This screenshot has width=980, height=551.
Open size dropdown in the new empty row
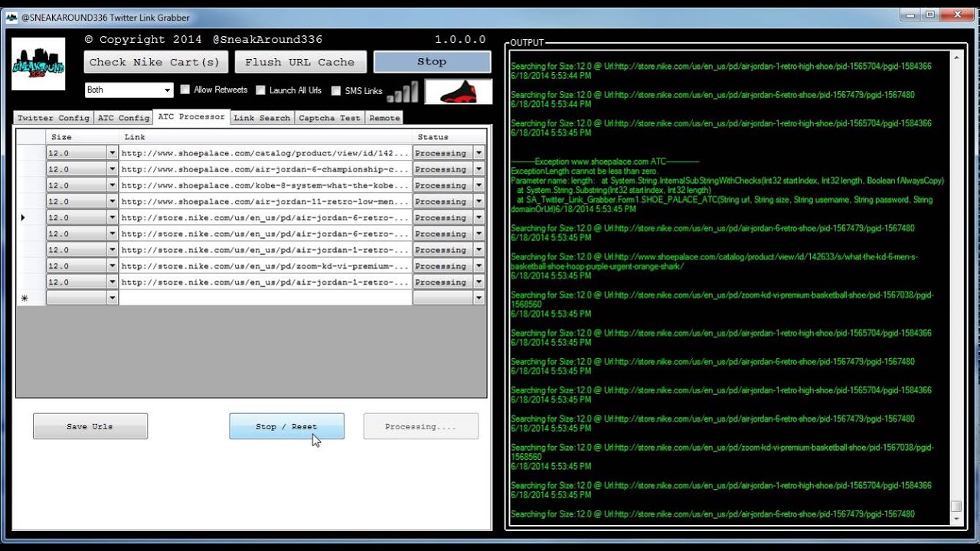tap(113, 298)
